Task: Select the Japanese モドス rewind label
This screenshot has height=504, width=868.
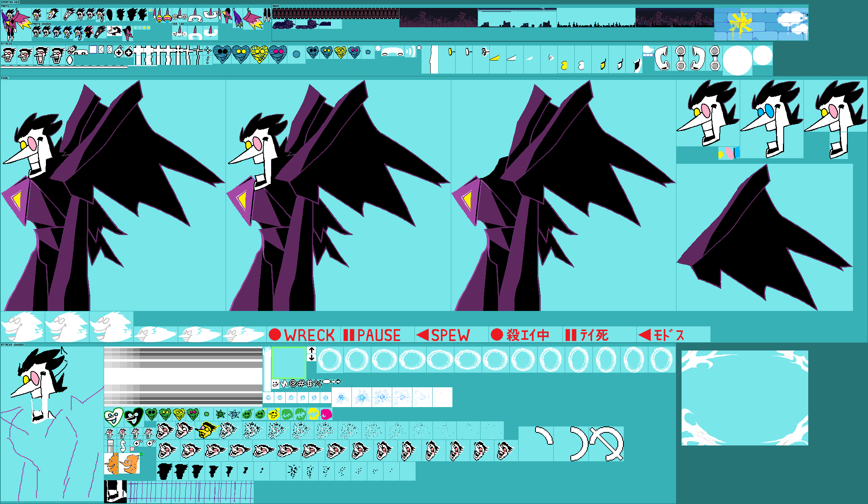Action: pos(661,335)
